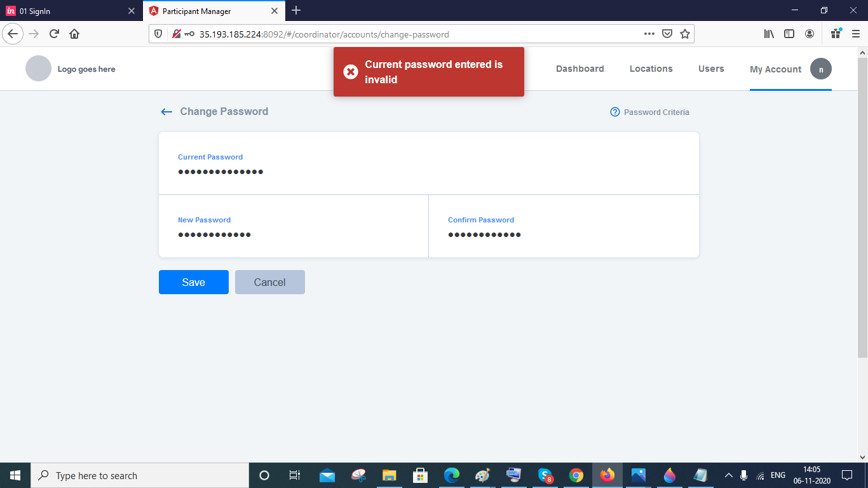Open the Password Criteria help icon
The width and height of the screenshot is (868, 488).
[x=614, y=112]
